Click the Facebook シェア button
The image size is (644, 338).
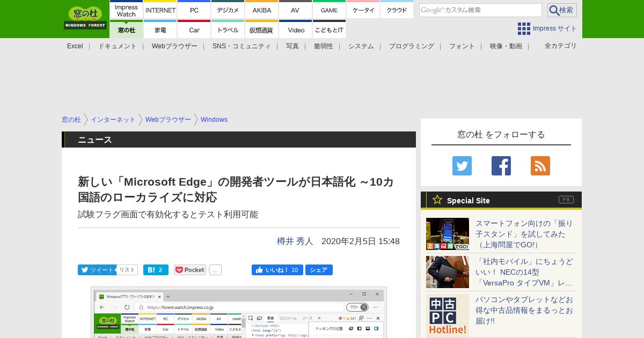point(319,270)
